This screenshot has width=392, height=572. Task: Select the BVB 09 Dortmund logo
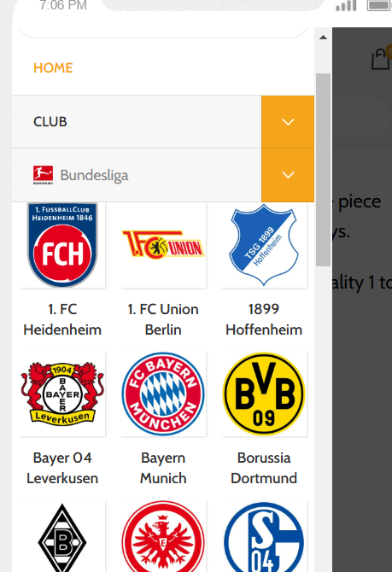(264, 394)
